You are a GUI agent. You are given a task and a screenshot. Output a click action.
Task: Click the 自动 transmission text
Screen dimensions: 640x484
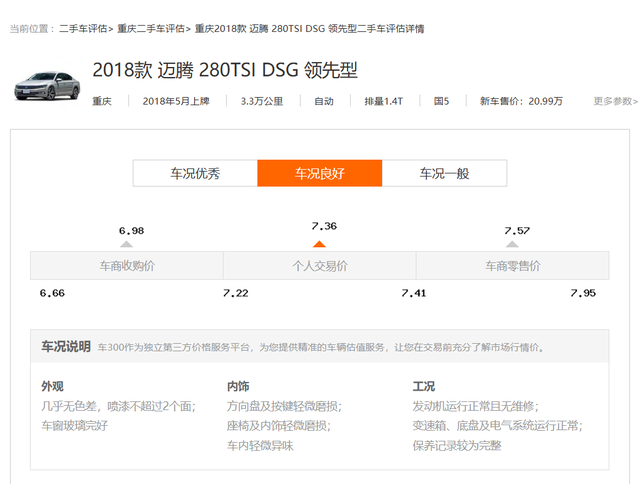pos(324,101)
